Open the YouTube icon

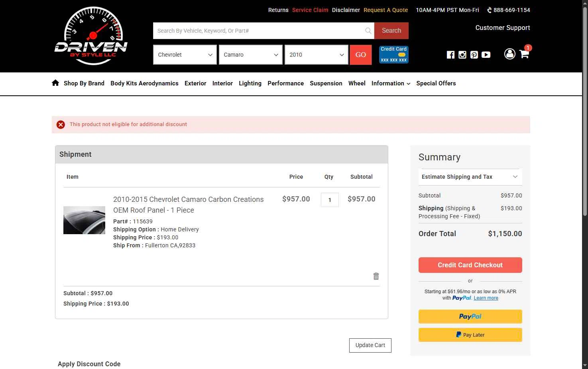click(486, 55)
